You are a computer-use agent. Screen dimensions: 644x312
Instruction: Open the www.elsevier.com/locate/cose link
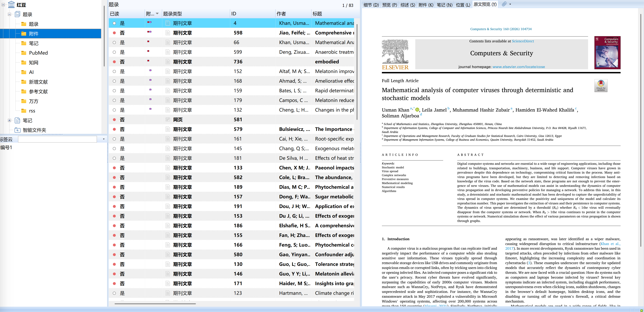[x=519, y=67]
